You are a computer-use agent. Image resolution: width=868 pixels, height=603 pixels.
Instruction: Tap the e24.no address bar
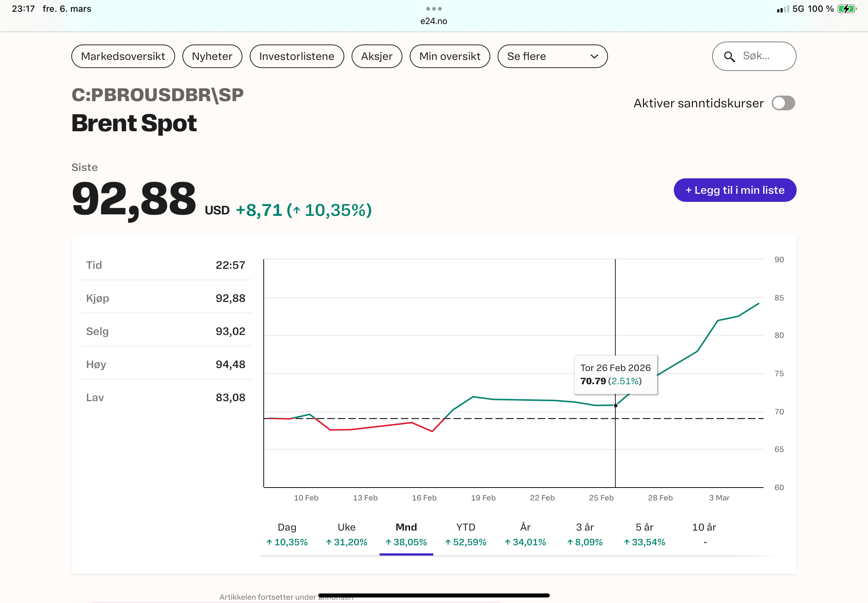click(433, 21)
